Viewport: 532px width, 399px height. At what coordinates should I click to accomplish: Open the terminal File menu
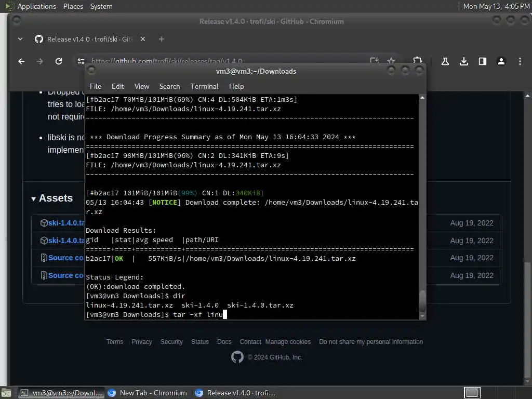[96, 87]
